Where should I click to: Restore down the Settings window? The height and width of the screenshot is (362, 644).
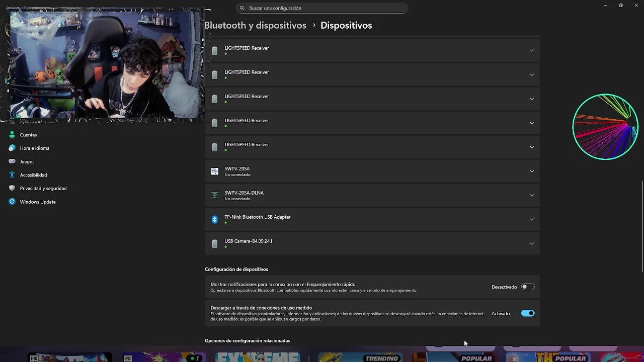pos(621,6)
